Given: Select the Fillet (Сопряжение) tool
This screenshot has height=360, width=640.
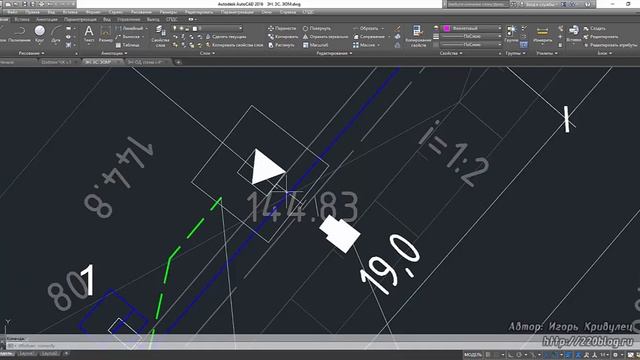Looking at the screenshot, I should [x=369, y=37].
